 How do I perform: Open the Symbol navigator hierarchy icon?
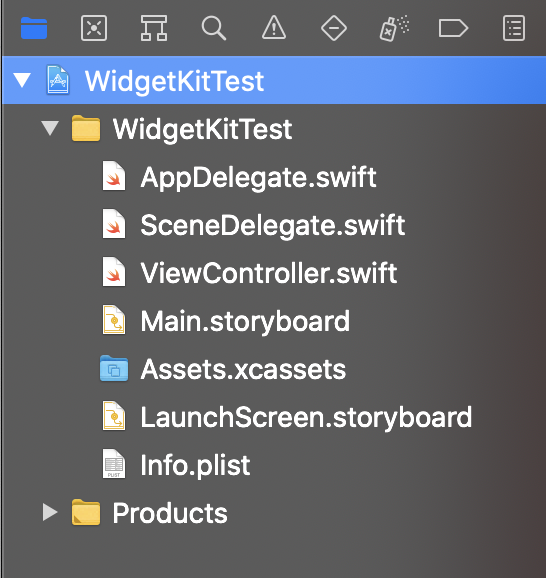tap(154, 28)
